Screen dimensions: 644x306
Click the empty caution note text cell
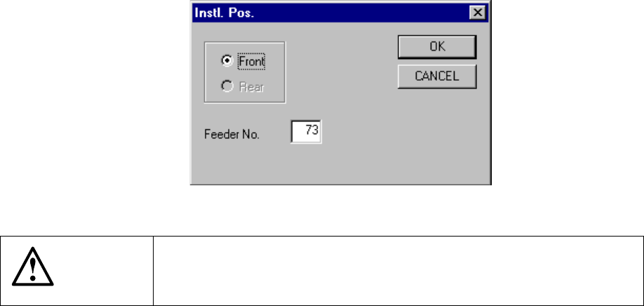click(398, 271)
